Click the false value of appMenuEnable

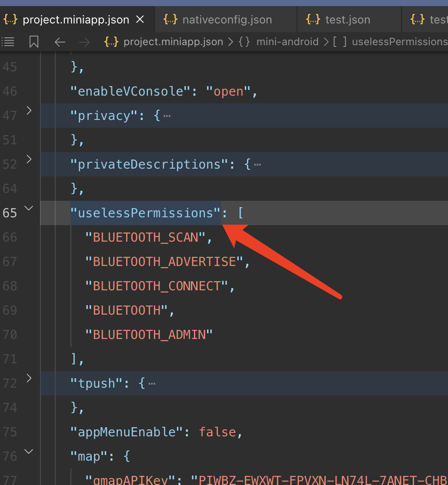pyautogui.click(x=217, y=432)
